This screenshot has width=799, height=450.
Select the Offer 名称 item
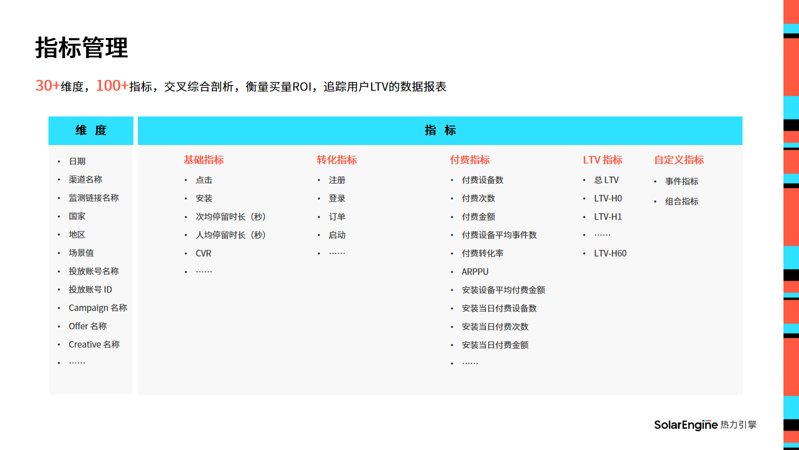(88, 326)
